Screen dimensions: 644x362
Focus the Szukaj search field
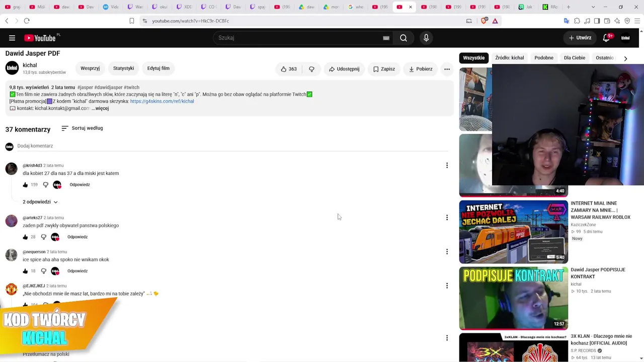click(x=299, y=38)
